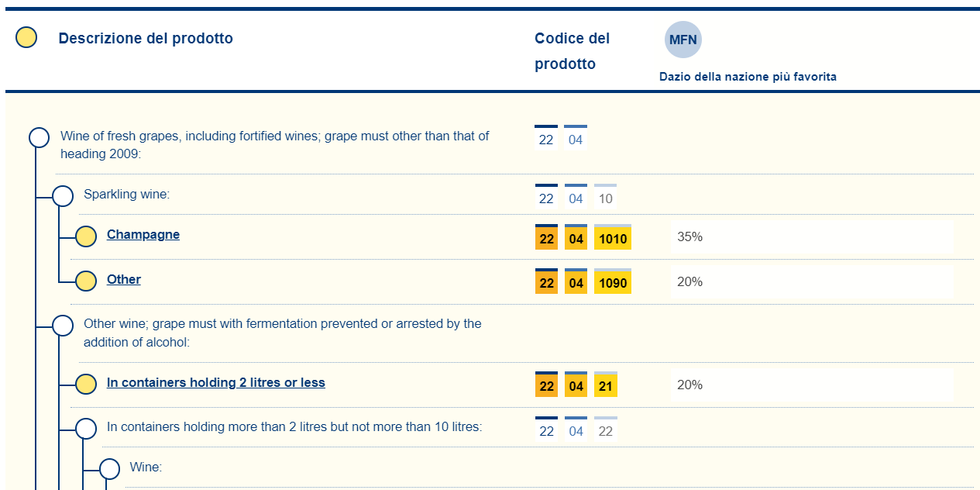
Task: Collapse the Sparkling wine tree node
Action: pos(63,196)
